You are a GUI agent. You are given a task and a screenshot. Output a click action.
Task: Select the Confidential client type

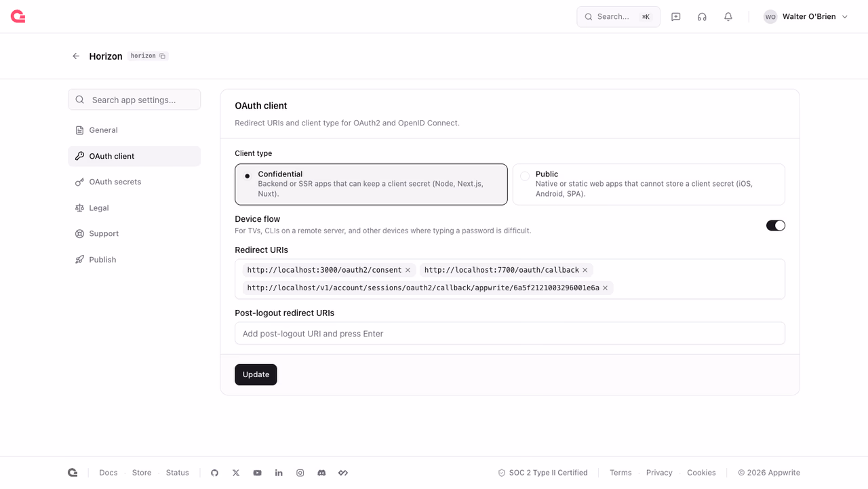click(x=371, y=184)
